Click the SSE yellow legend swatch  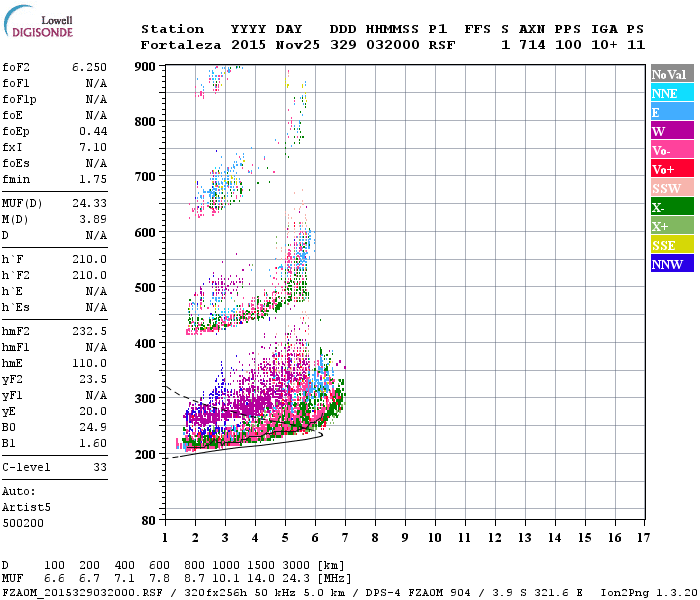pyautogui.click(x=671, y=245)
